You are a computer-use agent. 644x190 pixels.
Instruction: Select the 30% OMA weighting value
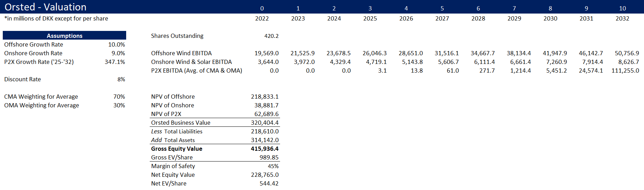pyautogui.click(x=119, y=105)
